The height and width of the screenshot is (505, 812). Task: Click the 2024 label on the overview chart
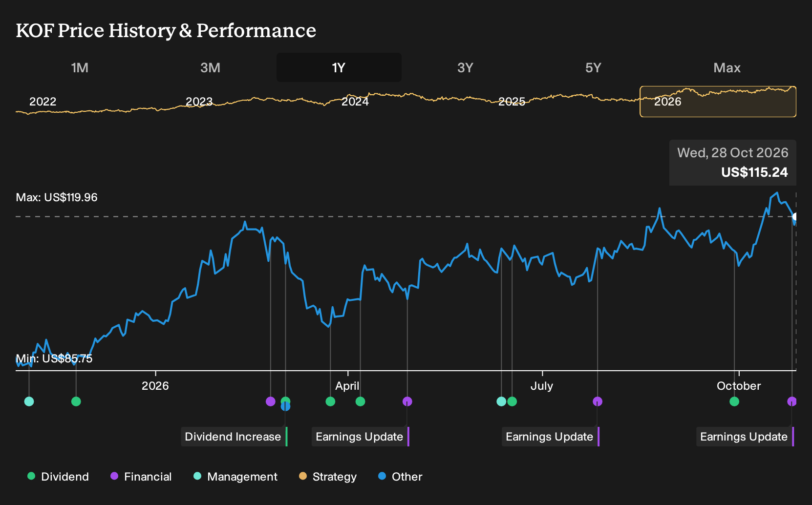coord(355,102)
